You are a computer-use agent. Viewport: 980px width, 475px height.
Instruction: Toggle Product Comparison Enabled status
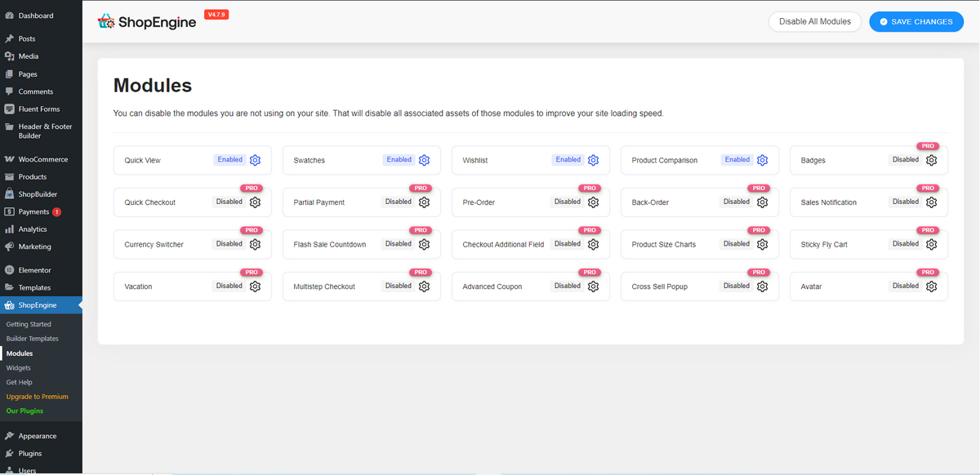coord(737,160)
